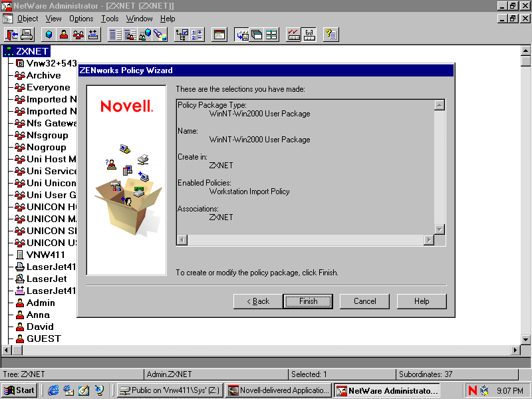Open the Help menu
Screen dimensions: 532x399
click(168, 19)
